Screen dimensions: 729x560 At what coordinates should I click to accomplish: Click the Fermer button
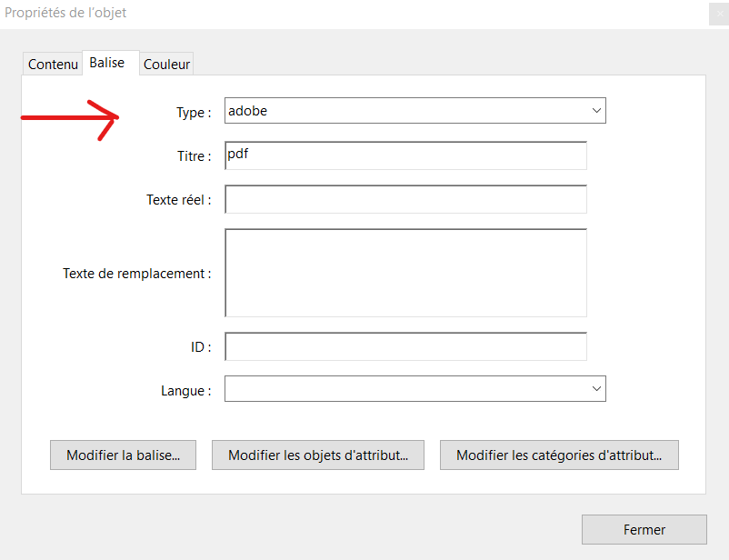[644, 529]
